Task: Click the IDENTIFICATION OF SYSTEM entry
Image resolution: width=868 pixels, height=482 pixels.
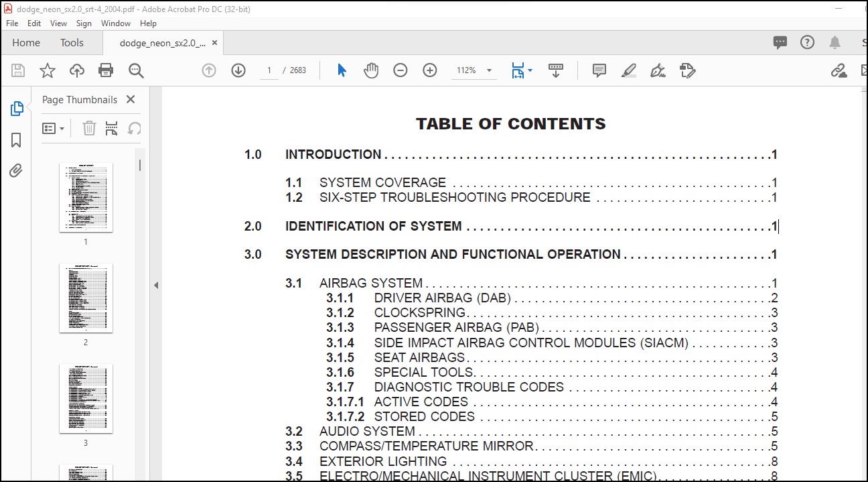Action: (x=374, y=227)
